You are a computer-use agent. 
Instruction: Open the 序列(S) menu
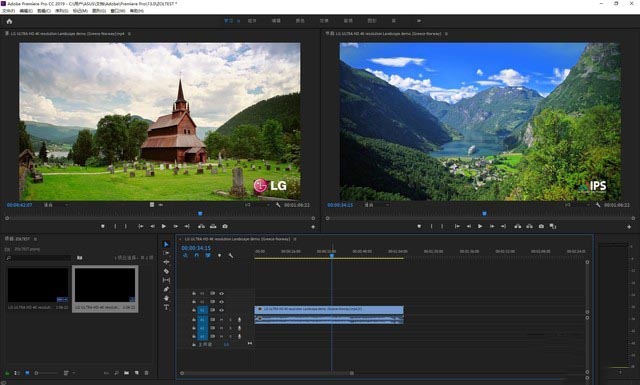click(x=62, y=11)
